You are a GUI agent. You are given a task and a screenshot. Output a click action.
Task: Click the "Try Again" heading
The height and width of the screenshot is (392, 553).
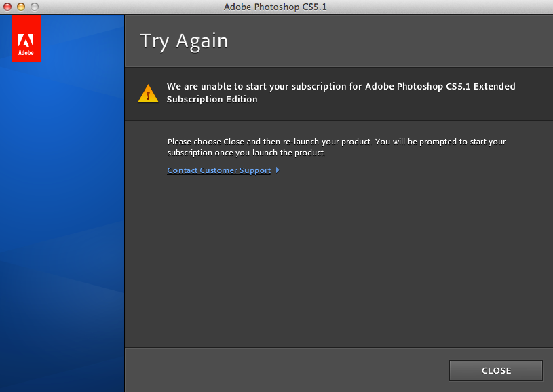184,41
